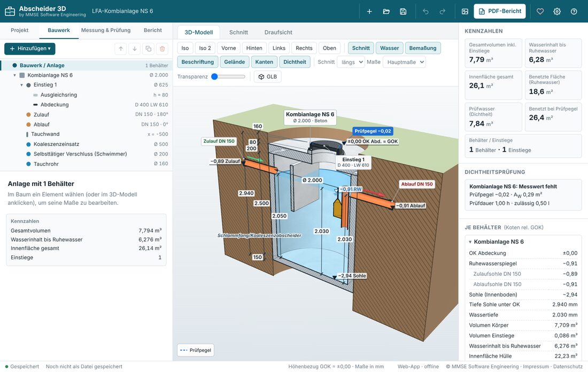Collapse Kombianlage NS 6 details section
The height and width of the screenshot is (372, 588).
pyautogui.click(x=470, y=242)
